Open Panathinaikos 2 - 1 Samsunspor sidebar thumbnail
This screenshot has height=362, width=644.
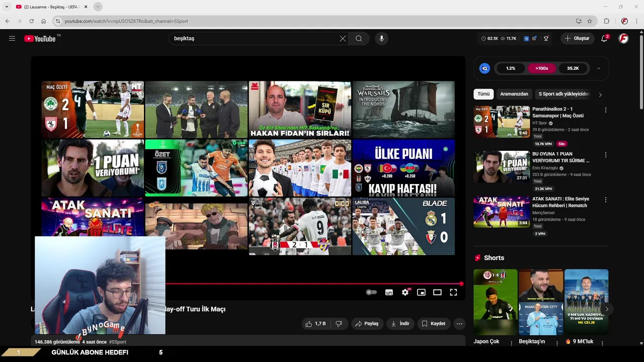(x=502, y=122)
